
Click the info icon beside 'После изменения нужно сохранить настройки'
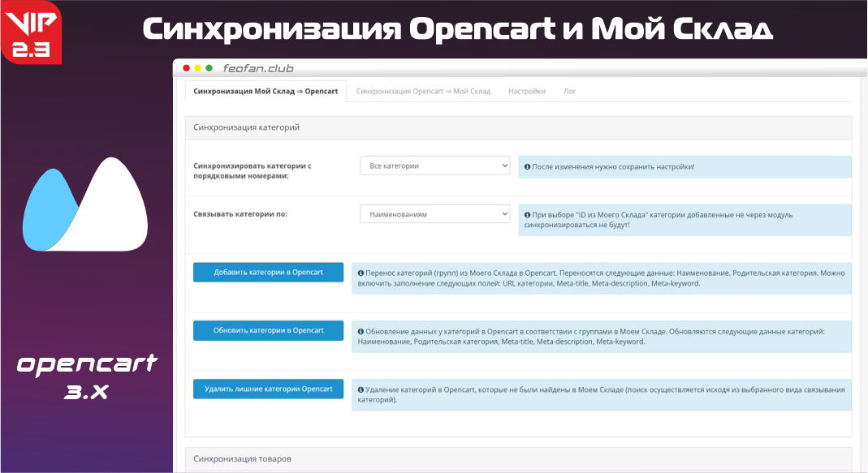(x=527, y=166)
